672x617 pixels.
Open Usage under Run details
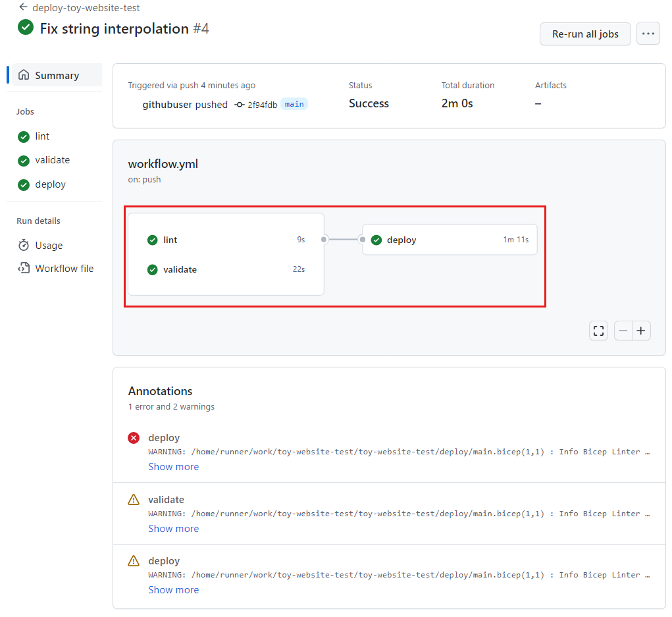click(x=49, y=245)
